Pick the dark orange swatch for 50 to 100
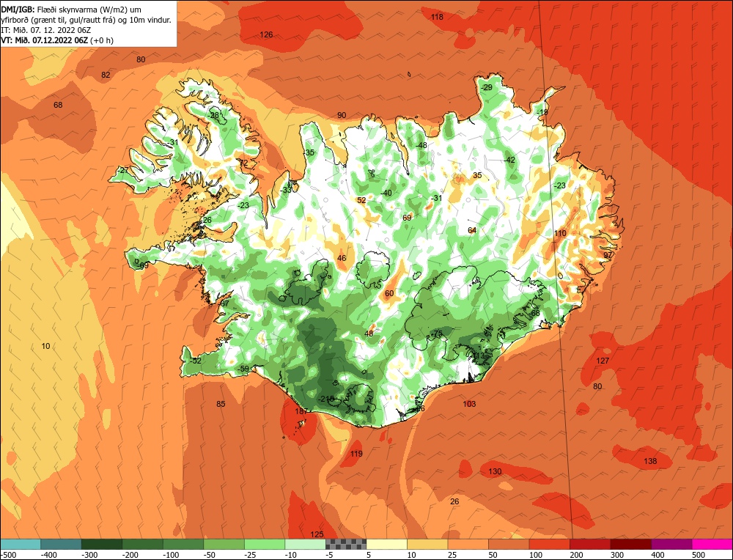The image size is (733, 560). [x=509, y=544]
